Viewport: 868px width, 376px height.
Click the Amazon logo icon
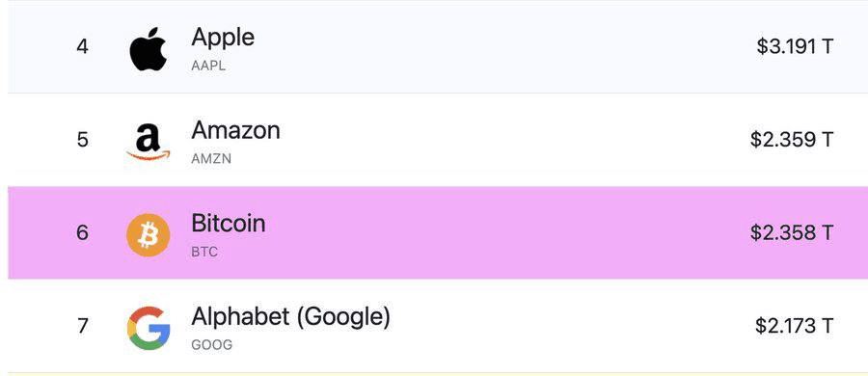[148, 142]
